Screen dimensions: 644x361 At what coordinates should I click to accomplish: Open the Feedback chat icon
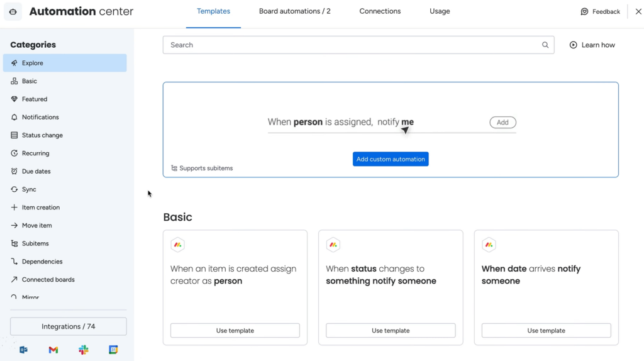pos(584,11)
